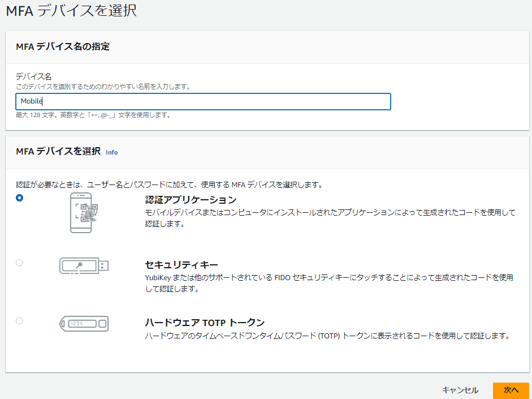532x399 pixels.
Task: Click the 認証アプリケーション option title
Action: point(191,200)
